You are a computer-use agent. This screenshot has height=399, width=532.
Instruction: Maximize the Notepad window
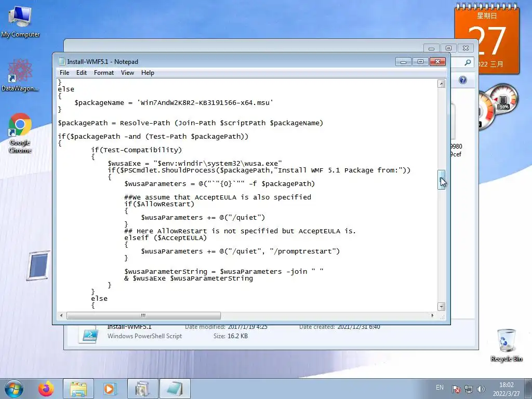pos(420,62)
